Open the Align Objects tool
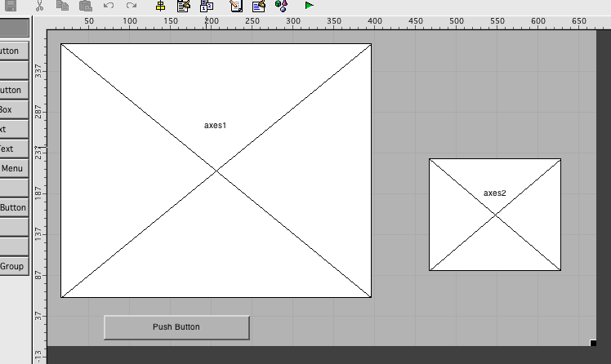 click(161, 6)
